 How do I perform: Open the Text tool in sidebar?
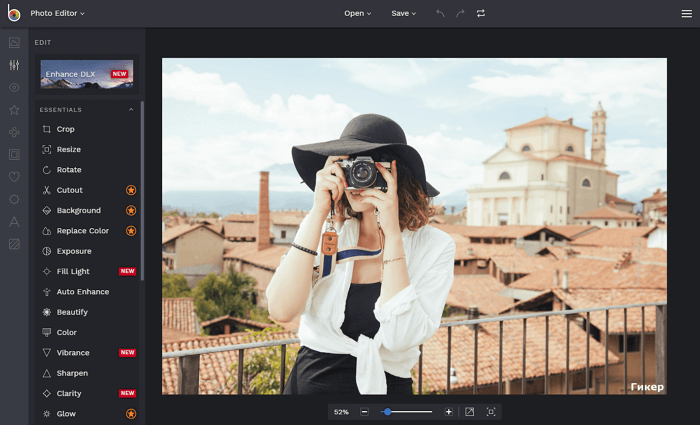[x=14, y=221]
